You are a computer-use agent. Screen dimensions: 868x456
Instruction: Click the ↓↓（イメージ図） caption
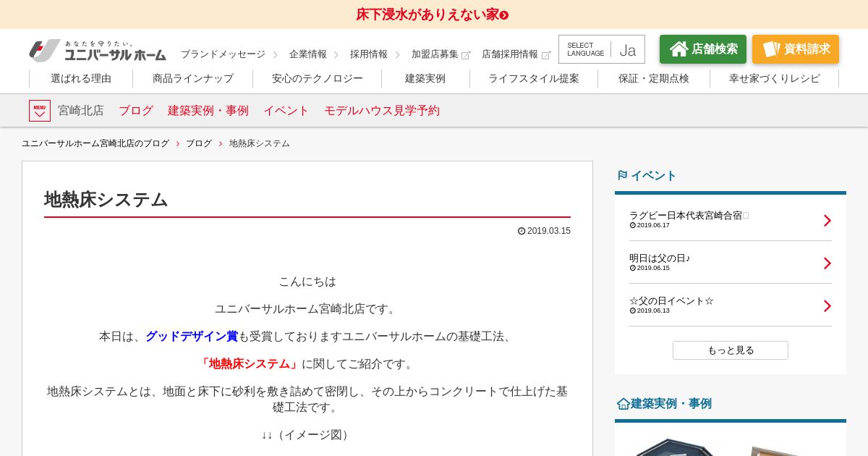pyautogui.click(x=307, y=435)
